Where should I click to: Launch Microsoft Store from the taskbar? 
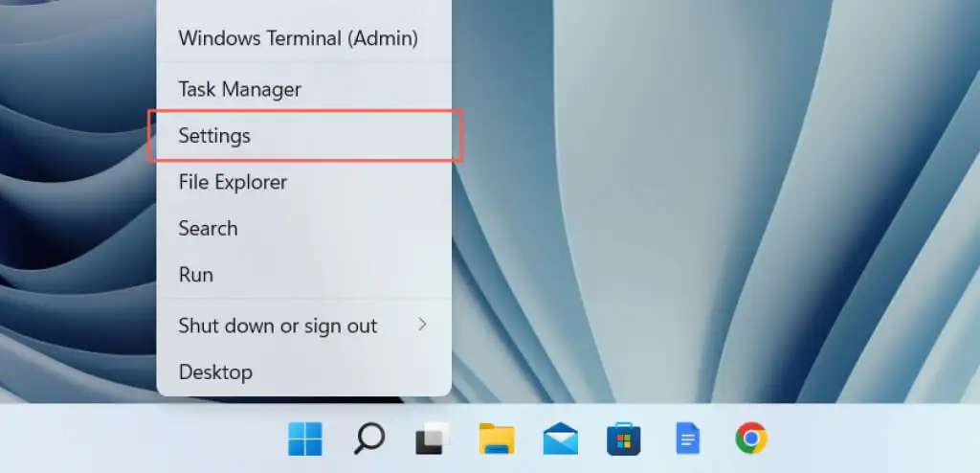tap(623, 439)
